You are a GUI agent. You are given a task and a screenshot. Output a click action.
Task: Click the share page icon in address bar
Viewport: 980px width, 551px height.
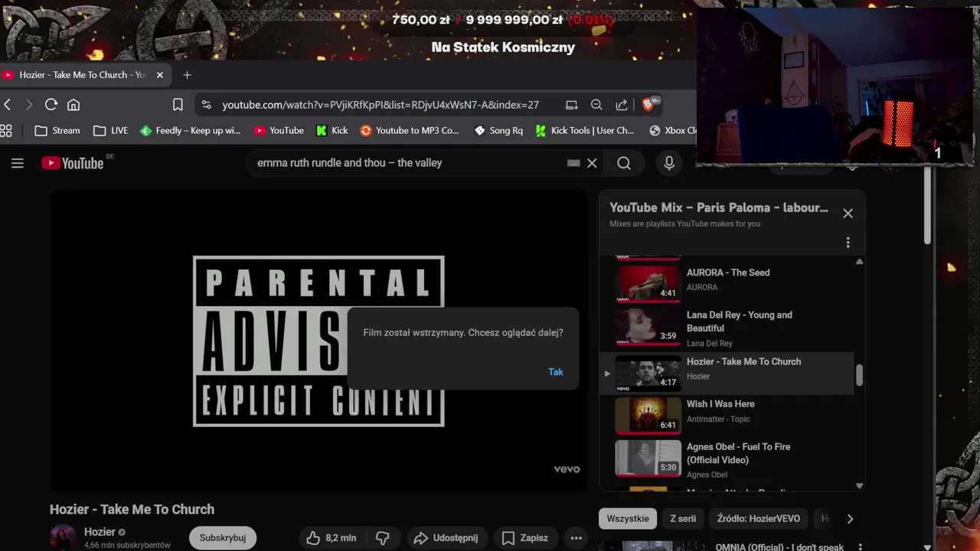pos(622,105)
